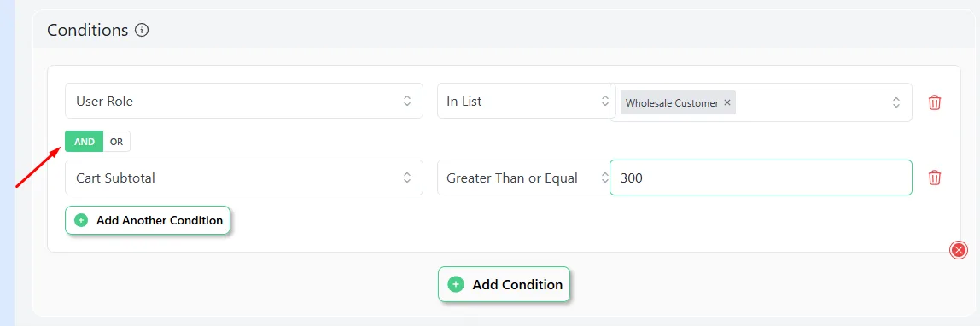
Task: Open the User Role condition type dropdown
Action: tap(244, 101)
